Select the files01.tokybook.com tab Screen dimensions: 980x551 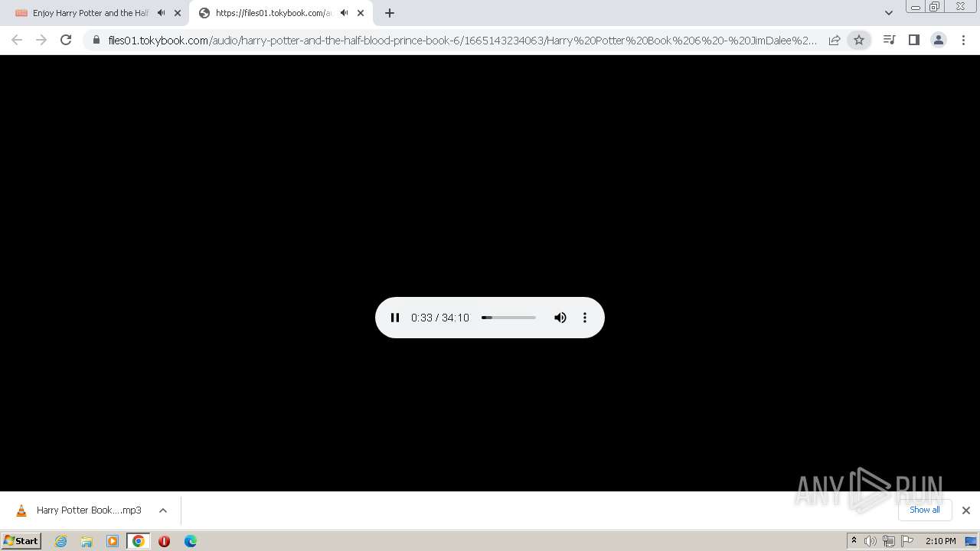pos(273,13)
